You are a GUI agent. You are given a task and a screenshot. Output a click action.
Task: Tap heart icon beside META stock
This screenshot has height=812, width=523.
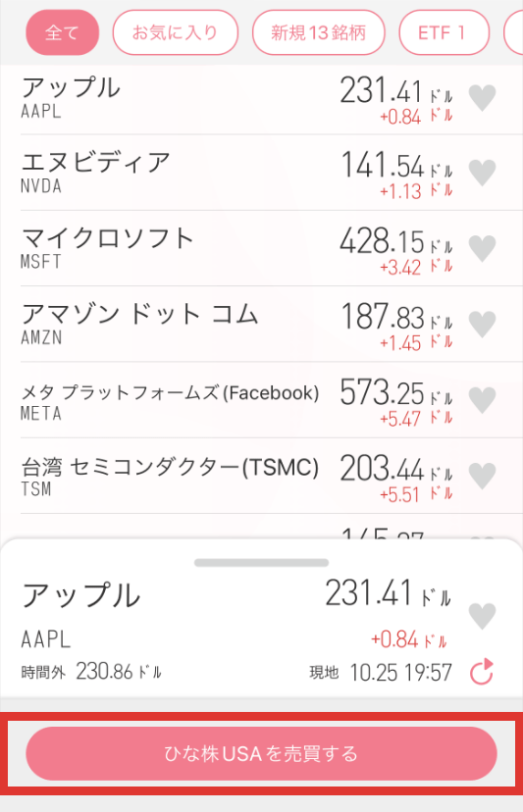pos(482,400)
